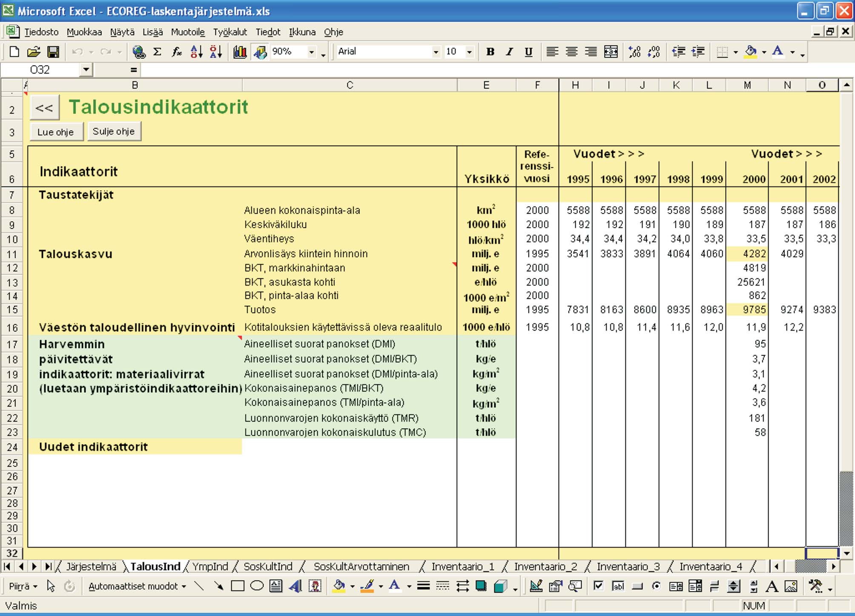Open the Piirrä drawing menu
The image size is (855, 616).
(x=23, y=586)
